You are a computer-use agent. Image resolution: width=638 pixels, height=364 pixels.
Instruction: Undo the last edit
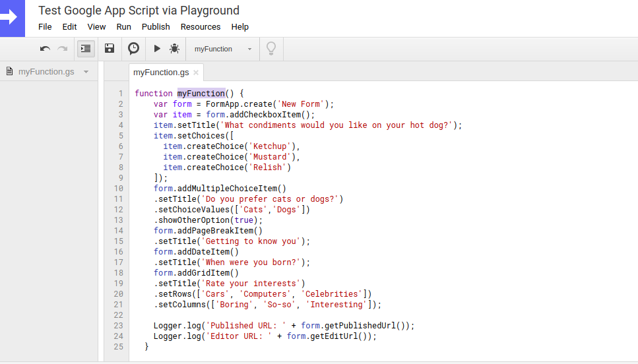coord(45,49)
